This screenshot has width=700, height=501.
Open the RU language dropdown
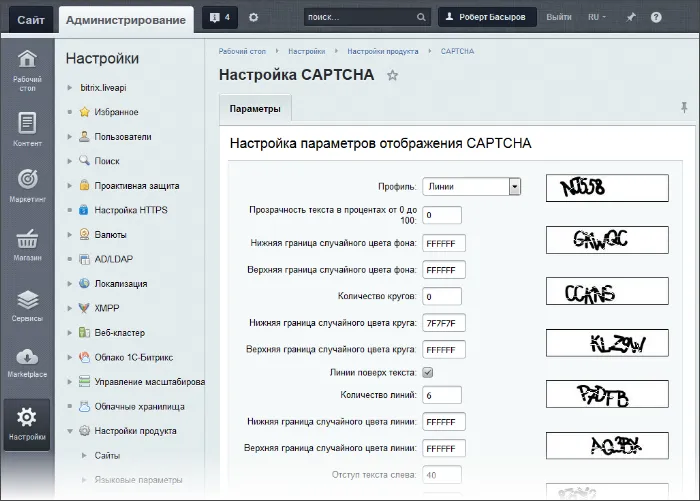(x=598, y=17)
